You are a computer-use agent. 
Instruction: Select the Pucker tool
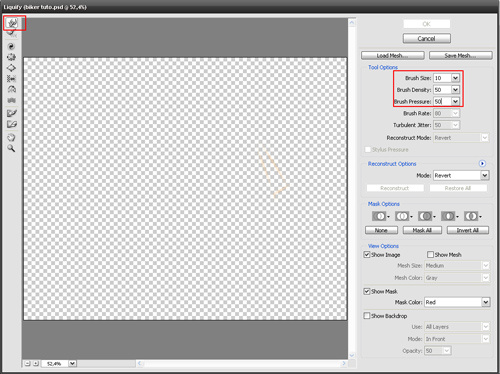tap(11, 57)
